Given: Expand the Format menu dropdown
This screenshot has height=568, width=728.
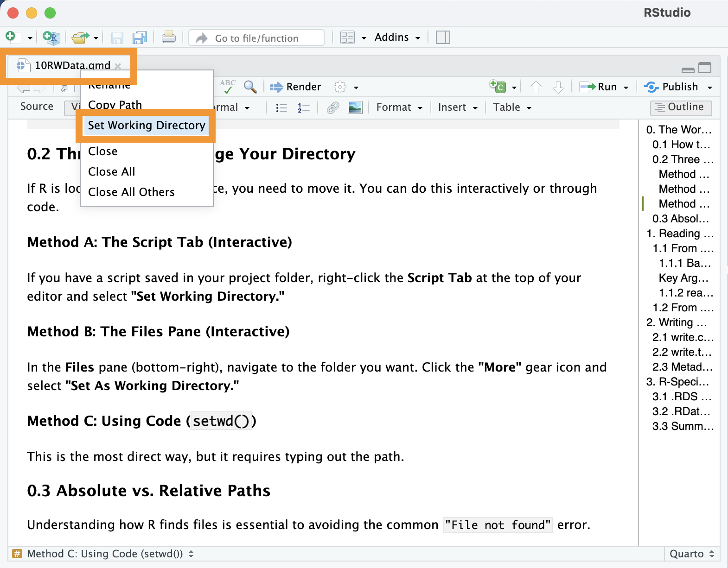Looking at the screenshot, I should pyautogui.click(x=399, y=107).
